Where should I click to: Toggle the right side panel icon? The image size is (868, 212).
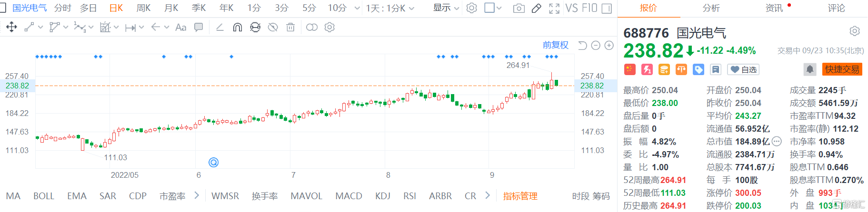(x=607, y=8)
